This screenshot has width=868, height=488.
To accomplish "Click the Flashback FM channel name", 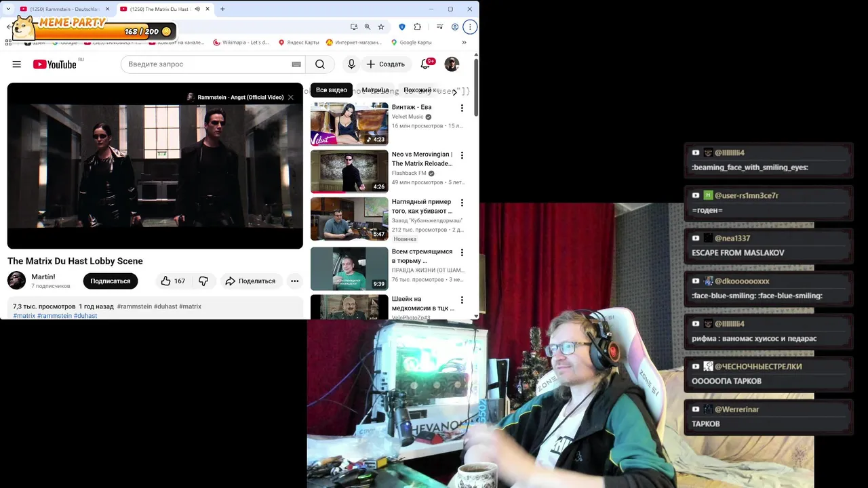I will coord(409,173).
